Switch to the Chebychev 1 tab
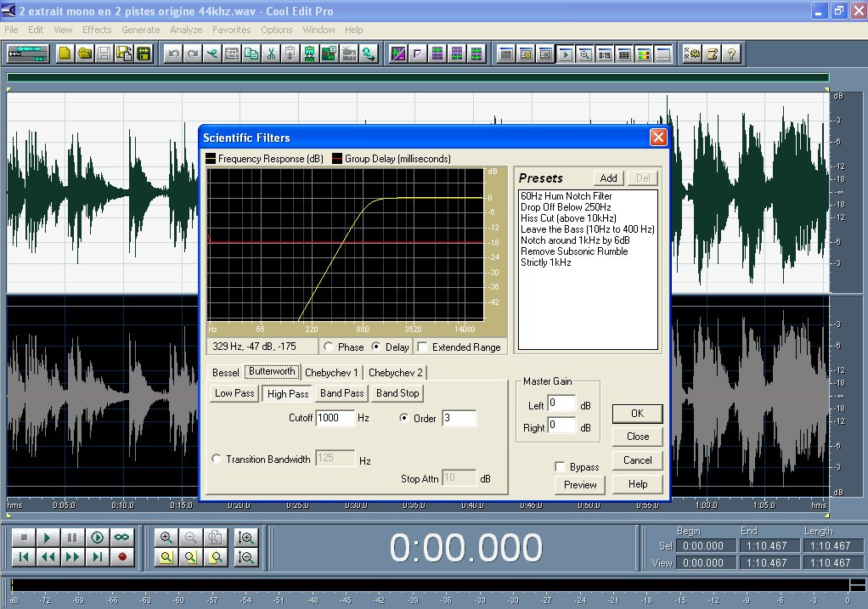 click(331, 372)
